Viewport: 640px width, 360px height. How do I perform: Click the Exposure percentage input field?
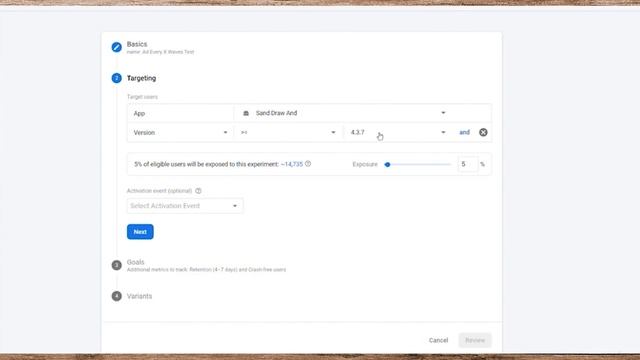[x=467, y=164]
